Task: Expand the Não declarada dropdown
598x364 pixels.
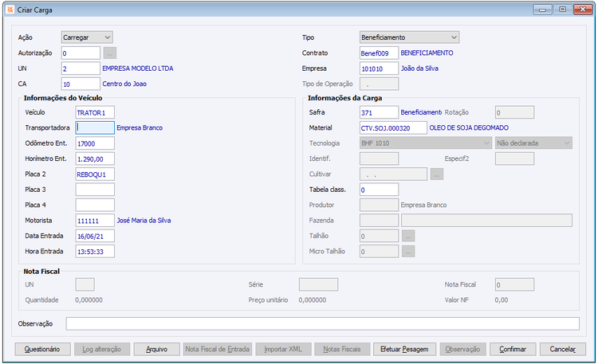Action: click(533, 143)
